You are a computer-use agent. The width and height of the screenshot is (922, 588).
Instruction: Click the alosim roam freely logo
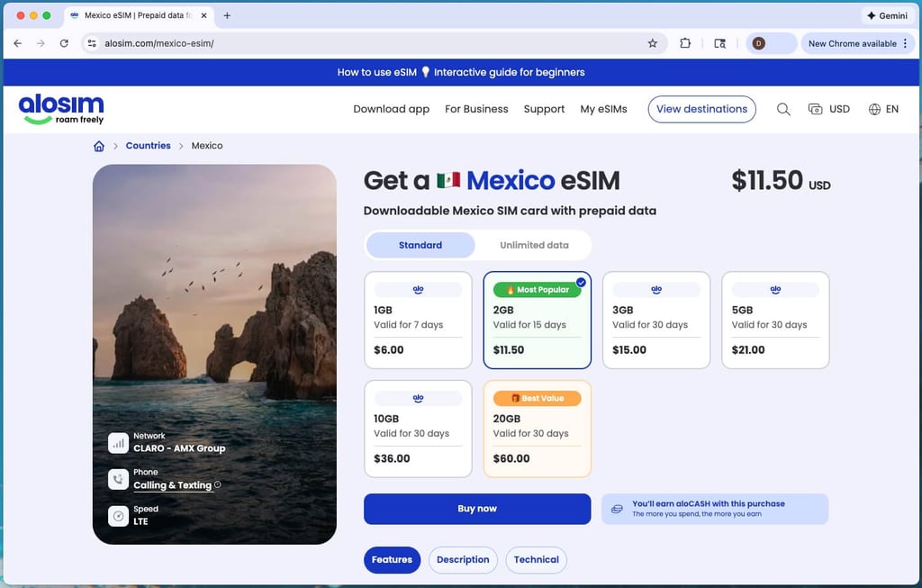pyautogui.click(x=61, y=109)
